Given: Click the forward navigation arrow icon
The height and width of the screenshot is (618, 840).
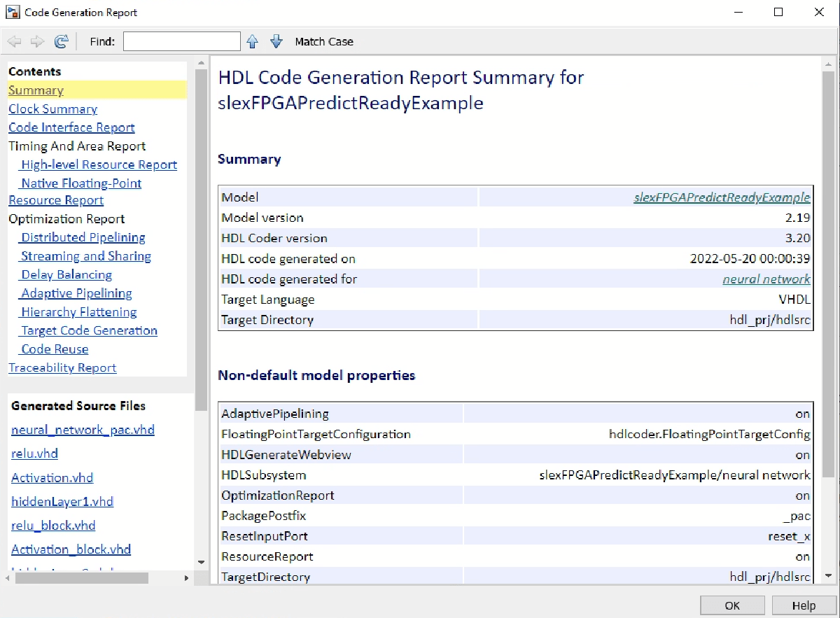Looking at the screenshot, I should [37, 42].
